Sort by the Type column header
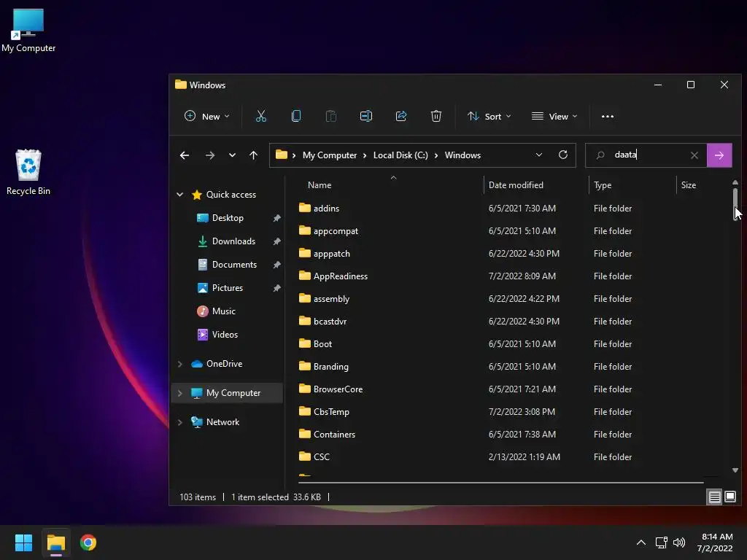 [x=603, y=185]
